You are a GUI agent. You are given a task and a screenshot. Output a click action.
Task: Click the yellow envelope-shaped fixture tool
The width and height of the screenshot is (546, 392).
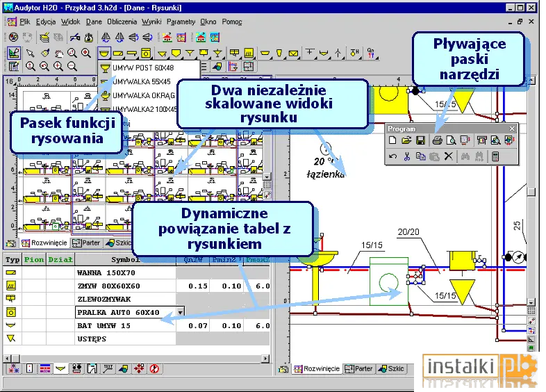[x=293, y=53]
